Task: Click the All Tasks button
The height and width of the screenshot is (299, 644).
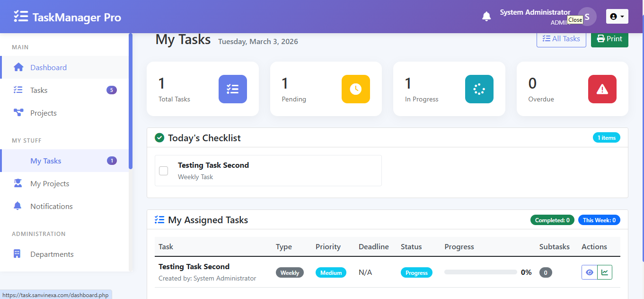Action: pos(561,39)
